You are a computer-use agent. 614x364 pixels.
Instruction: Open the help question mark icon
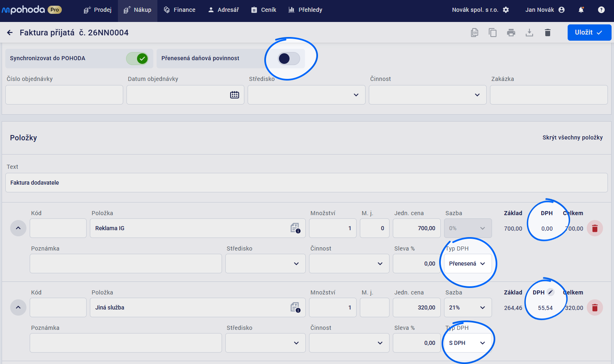tap(601, 10)
